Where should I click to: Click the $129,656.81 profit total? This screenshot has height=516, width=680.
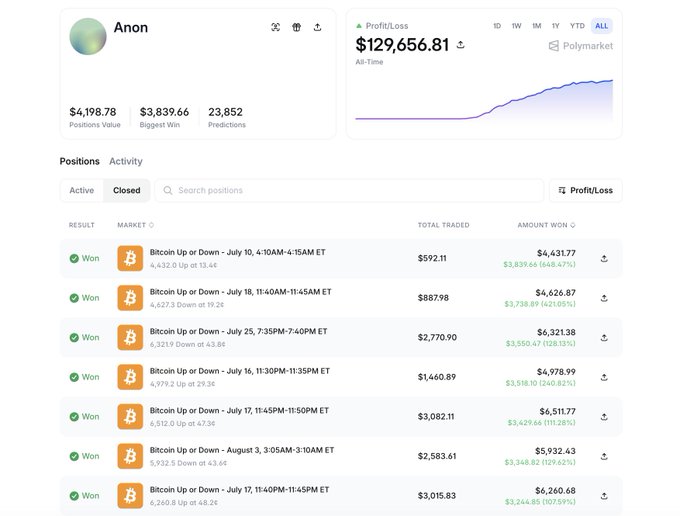(x=402, y=45)
